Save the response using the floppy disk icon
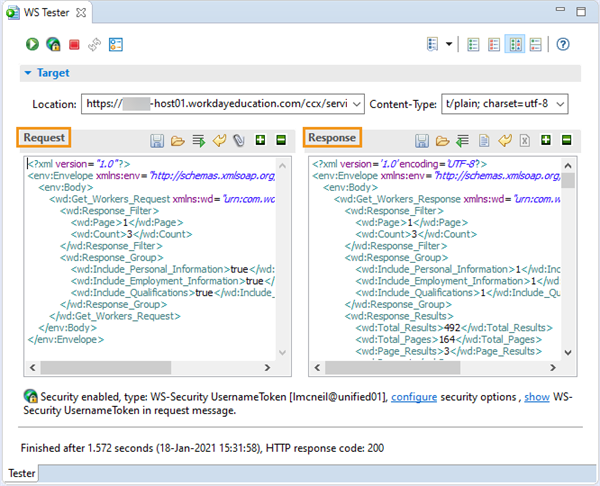This screenshot has width=600, height=486. coord(422,140)
